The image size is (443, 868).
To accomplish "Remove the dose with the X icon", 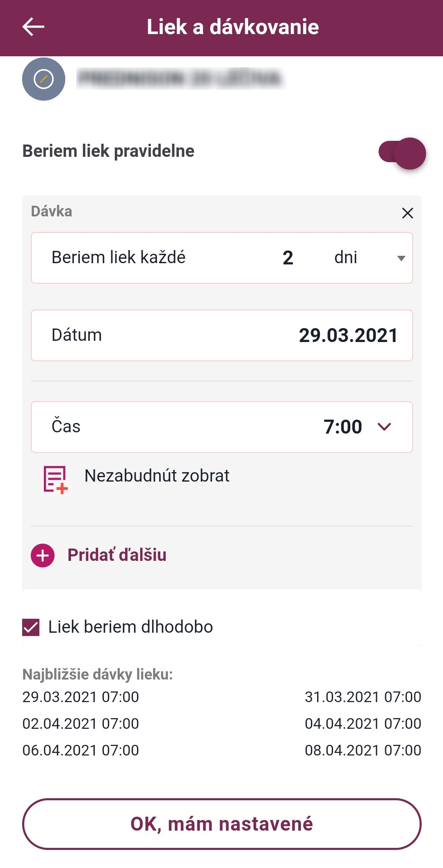I will click(407, 213).
